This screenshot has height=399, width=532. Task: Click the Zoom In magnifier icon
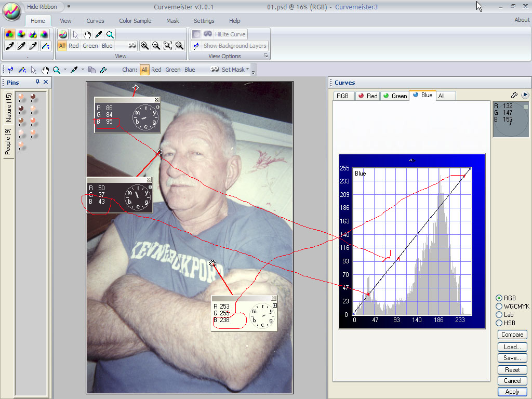(x=144, y=46)
